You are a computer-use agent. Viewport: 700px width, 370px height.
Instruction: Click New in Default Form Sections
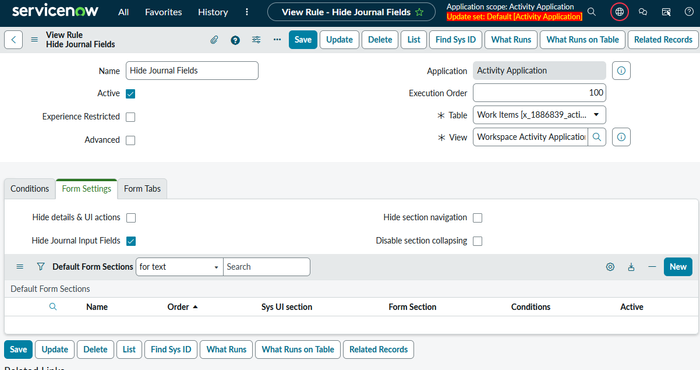coord(678,267)
